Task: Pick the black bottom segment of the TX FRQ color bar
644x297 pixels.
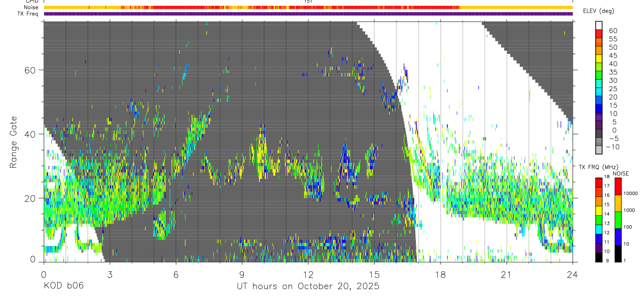Action: [x=598, y=257]
